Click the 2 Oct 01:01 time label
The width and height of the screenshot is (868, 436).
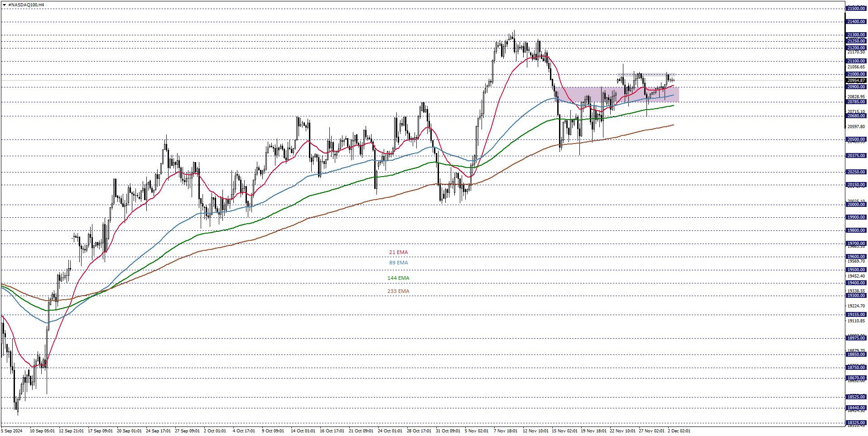coord(215,431)
